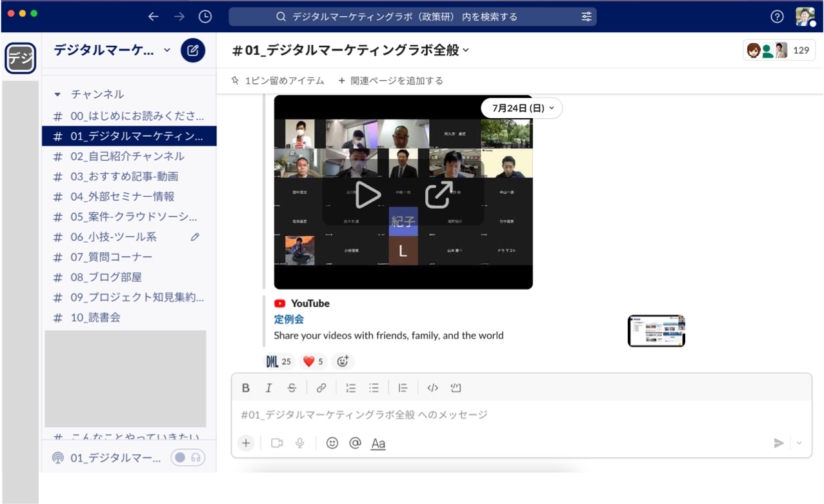Click the DML reaction with 25
This screenshot has height=504, width=824.
[279, 361]
